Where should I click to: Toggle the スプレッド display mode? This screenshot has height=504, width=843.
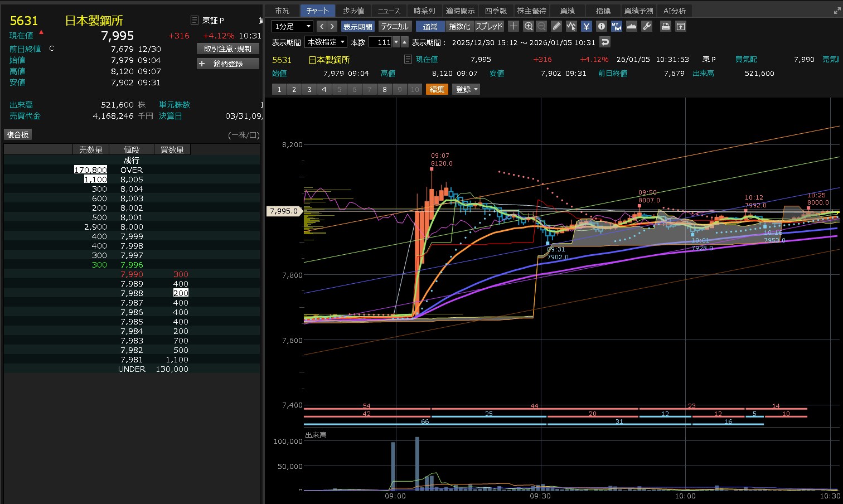[489, 26]
